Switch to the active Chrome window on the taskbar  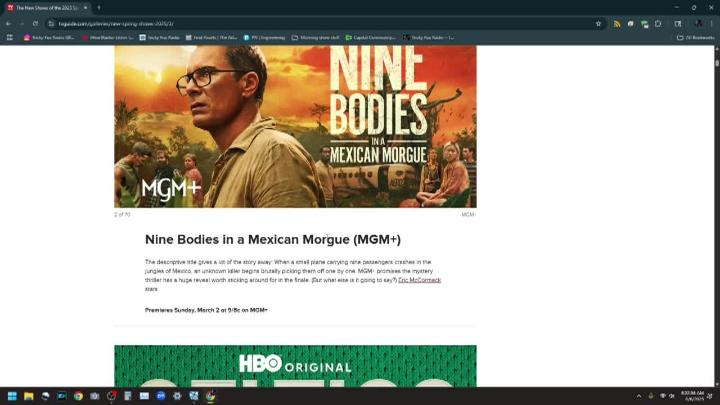(210, 396)
